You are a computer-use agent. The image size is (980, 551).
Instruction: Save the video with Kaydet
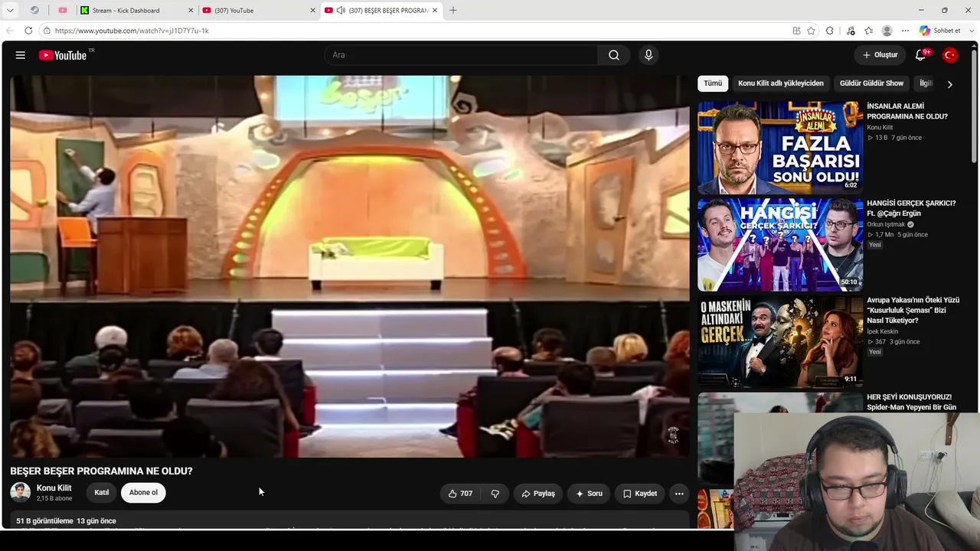click(x=640, y=494)
